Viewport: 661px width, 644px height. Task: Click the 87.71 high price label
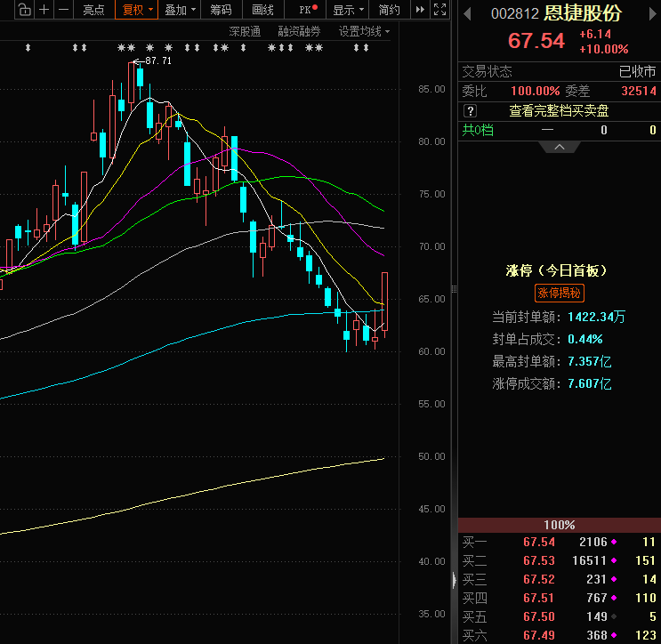pyautogui.click(x=158, y=61)
